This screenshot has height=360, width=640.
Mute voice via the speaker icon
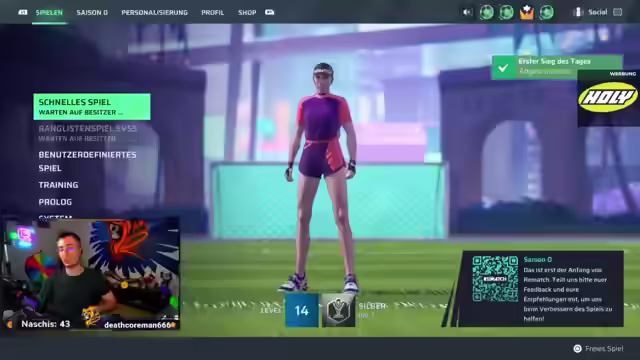(x=467, y=12)
